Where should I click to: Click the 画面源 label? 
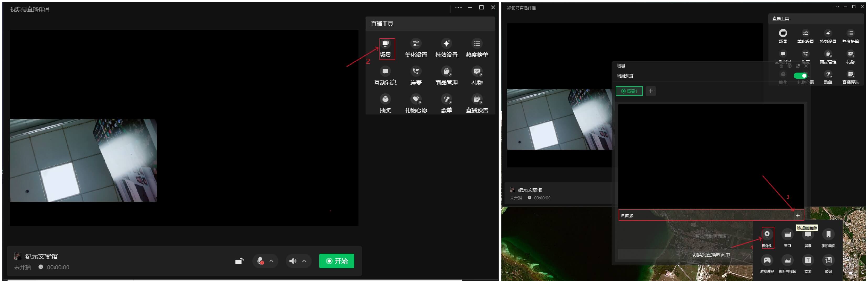pyautogui.click(x=627, y=216)
